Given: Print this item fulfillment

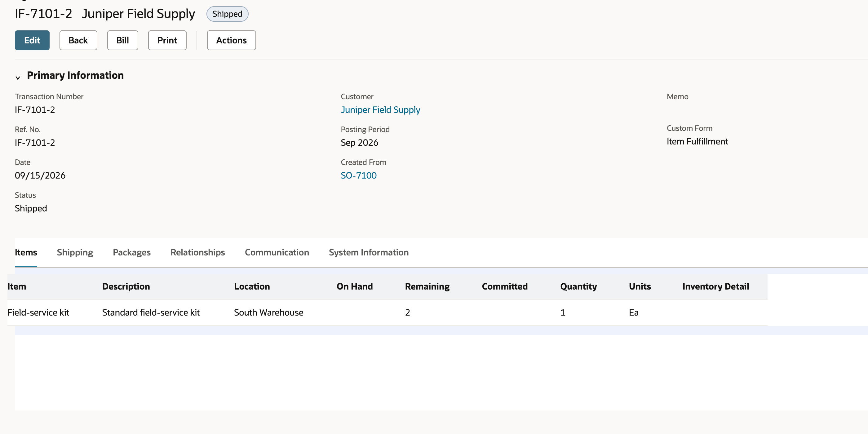Looking at the screenshot, I should pos(167,40).
